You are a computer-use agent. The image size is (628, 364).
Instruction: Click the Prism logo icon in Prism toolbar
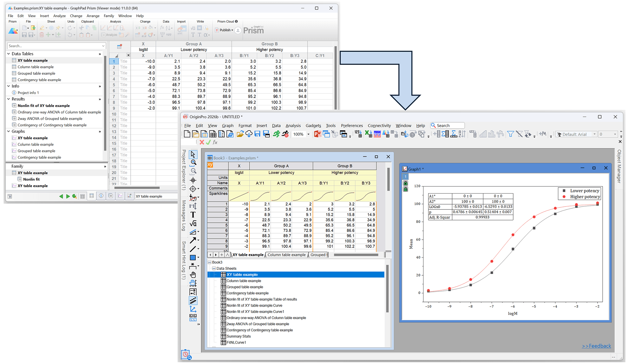[13, 31]
